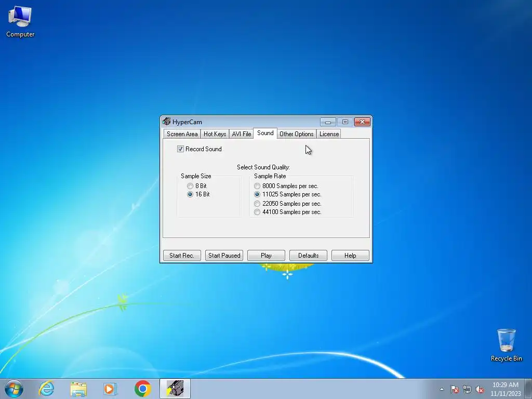Click the HyperCam title bar camera icon

pos(166,122)
